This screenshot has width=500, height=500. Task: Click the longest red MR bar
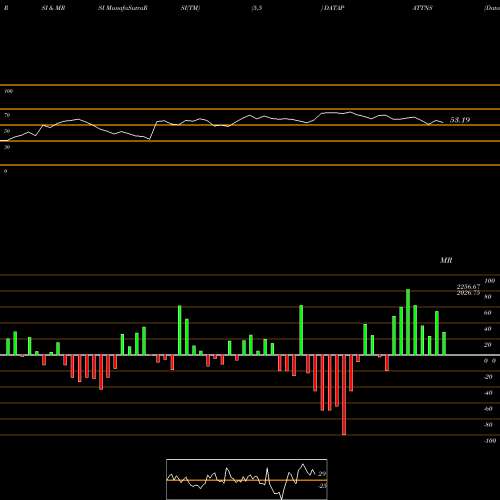tap(344, 395)
